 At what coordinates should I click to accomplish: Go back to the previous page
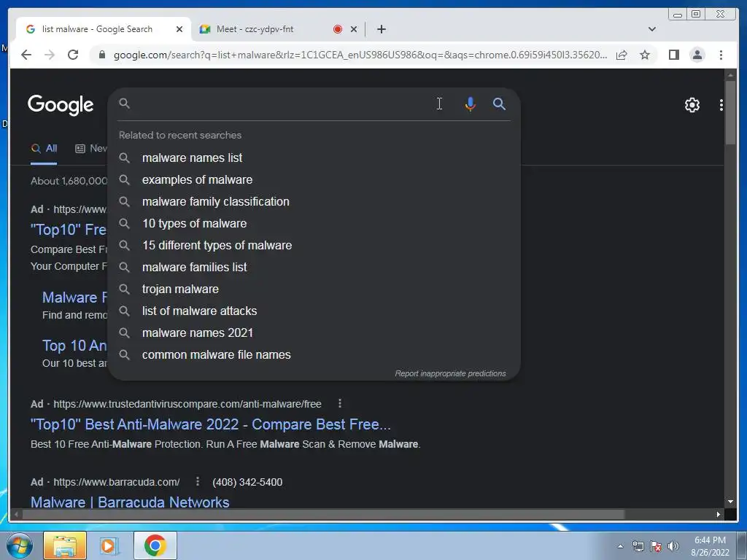tap(26, 55)
